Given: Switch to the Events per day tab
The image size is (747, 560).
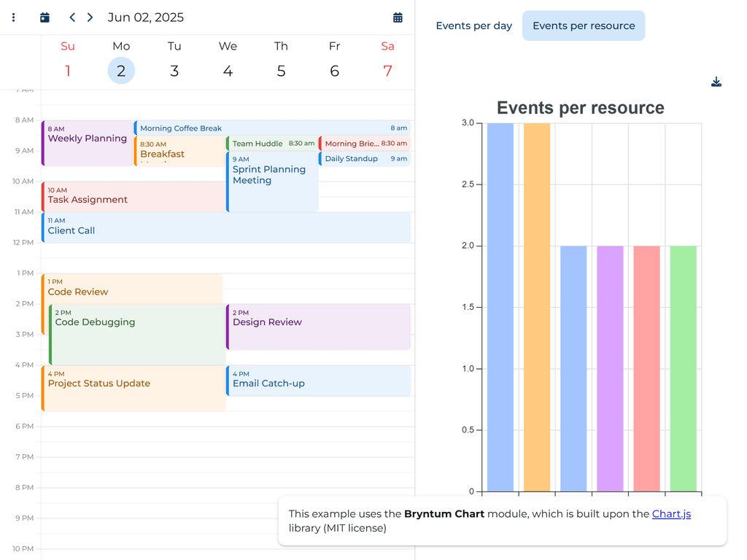Looking at the screenshot, I should 473,25.
